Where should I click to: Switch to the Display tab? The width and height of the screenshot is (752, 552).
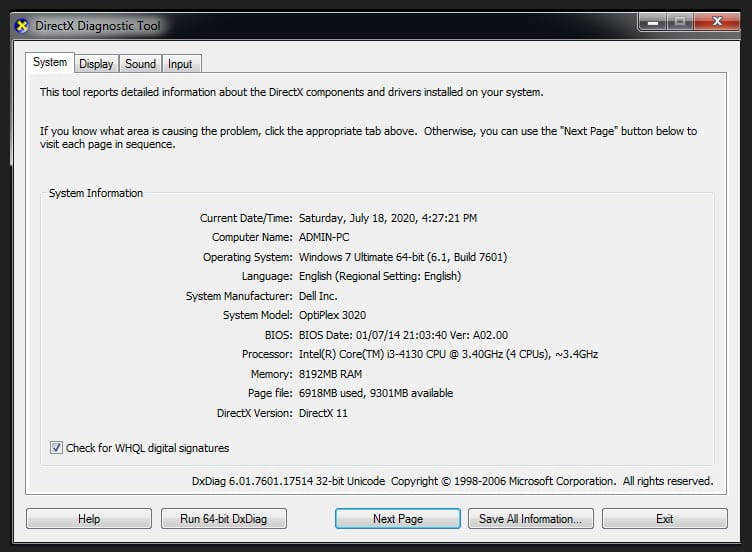tap(96, 64)
